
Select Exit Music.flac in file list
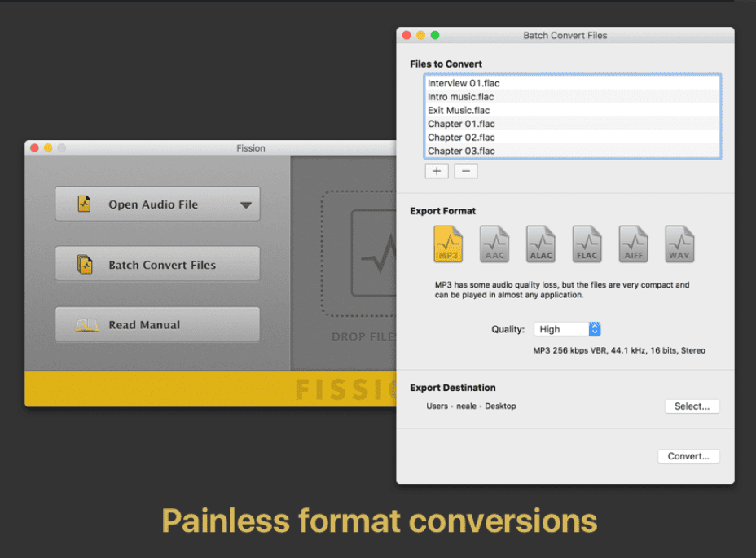[x=573, y=110]
